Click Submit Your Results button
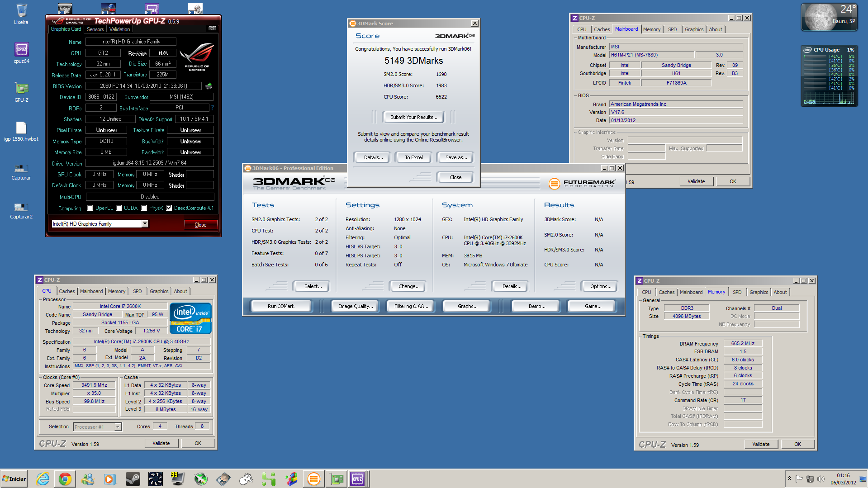 point(413,117)
